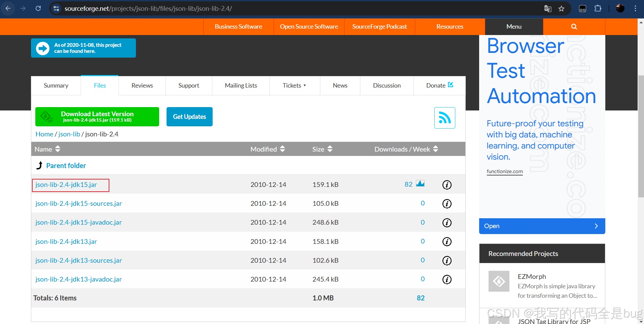
Task: View info icon for json-lib-2.4-jdk13-javadoc.jar
Action: (447, 279)
